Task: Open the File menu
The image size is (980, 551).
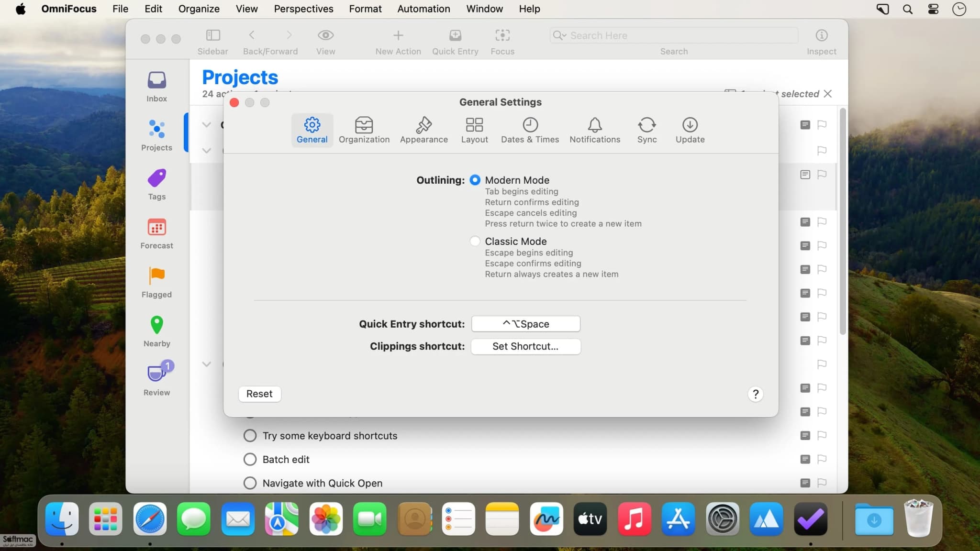Action: click(x=120, y=9)
